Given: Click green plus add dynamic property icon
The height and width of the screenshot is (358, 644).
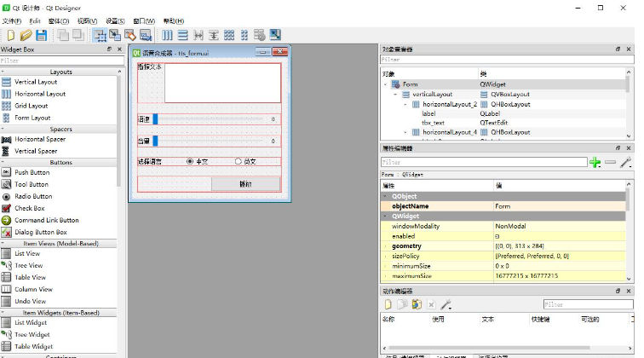Looking at the screenshot, I should point(595,162).
